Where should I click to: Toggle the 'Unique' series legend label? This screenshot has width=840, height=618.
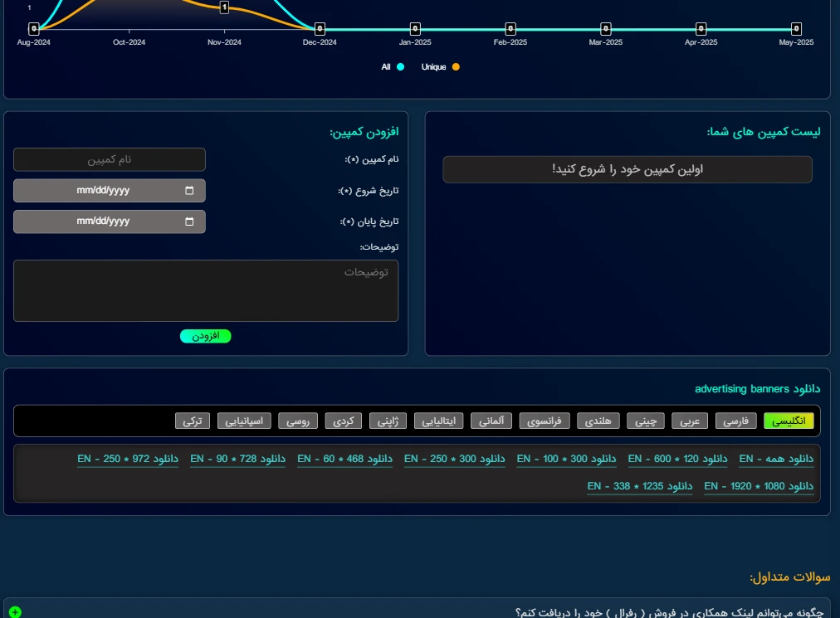[433, 67]
